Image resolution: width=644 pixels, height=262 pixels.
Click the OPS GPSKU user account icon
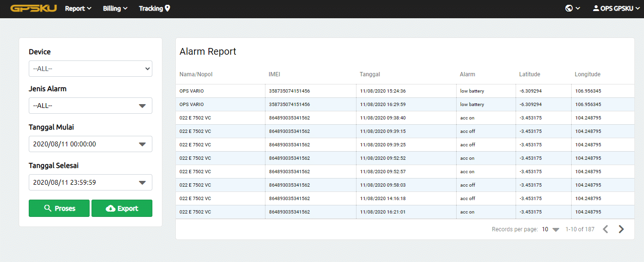click(x=596, y=9)
